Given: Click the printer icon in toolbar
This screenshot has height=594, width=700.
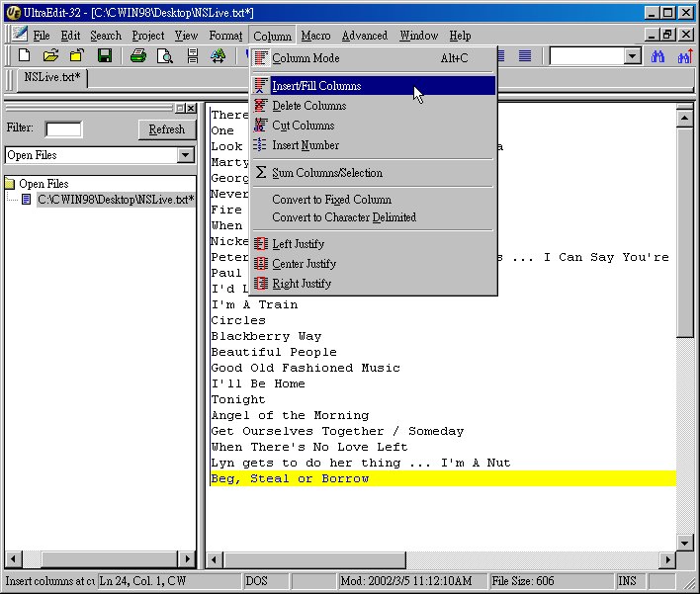Looking at the screenshot, I should click(138, 56).
